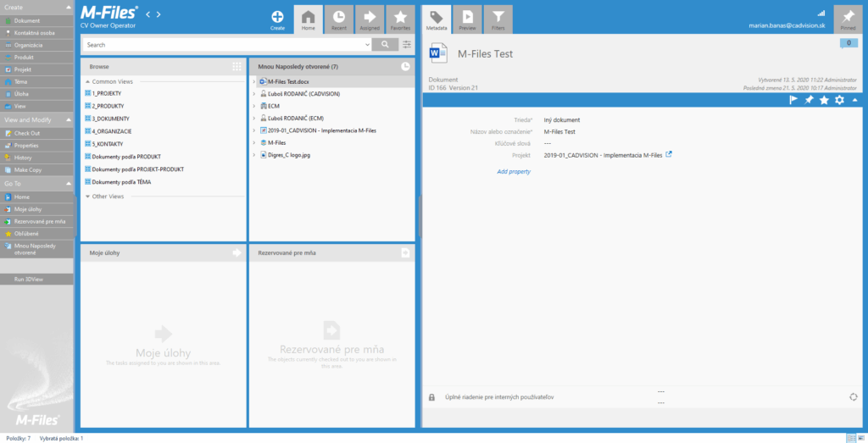Open advanced search options icon
Image resolution: width=868 pixels, height=443 pixels.
[x=407, y=45]
